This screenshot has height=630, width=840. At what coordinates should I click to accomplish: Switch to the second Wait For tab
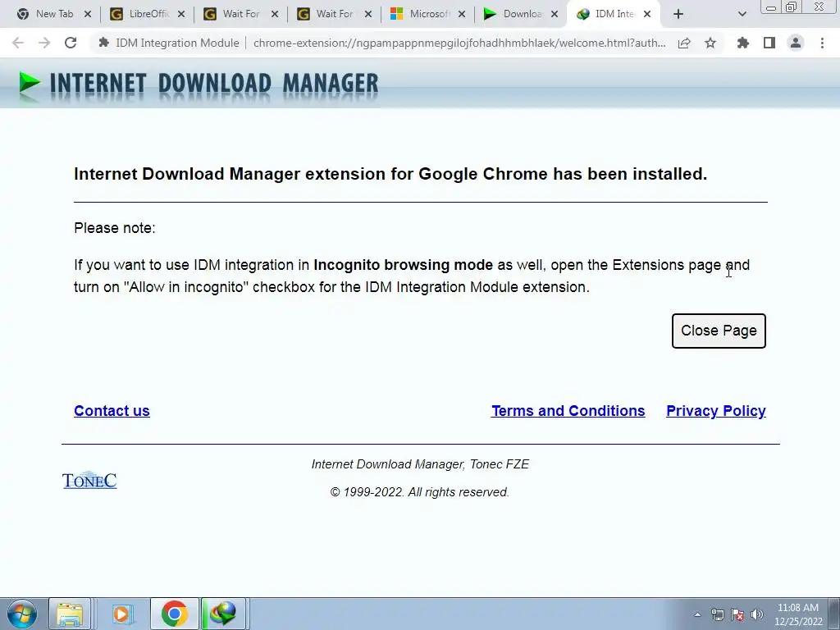(335, 14)
